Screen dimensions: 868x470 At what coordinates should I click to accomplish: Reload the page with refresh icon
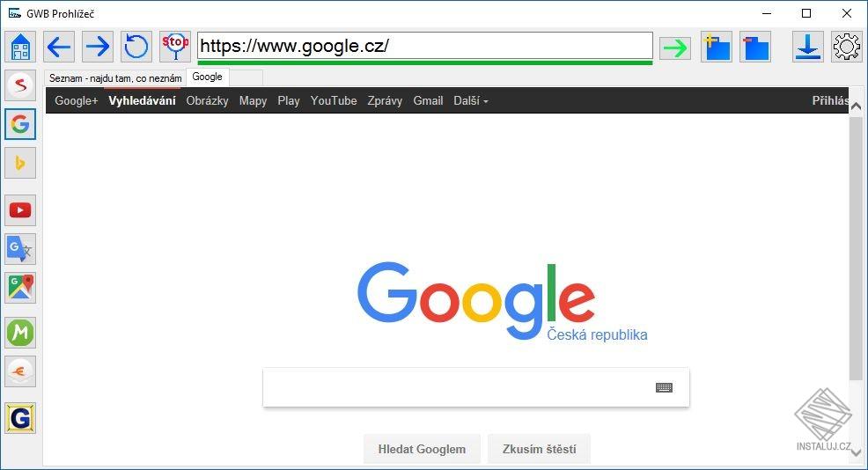136,47
